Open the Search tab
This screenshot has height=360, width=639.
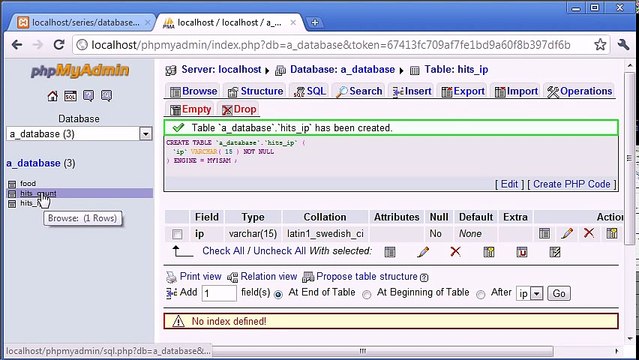359,91
